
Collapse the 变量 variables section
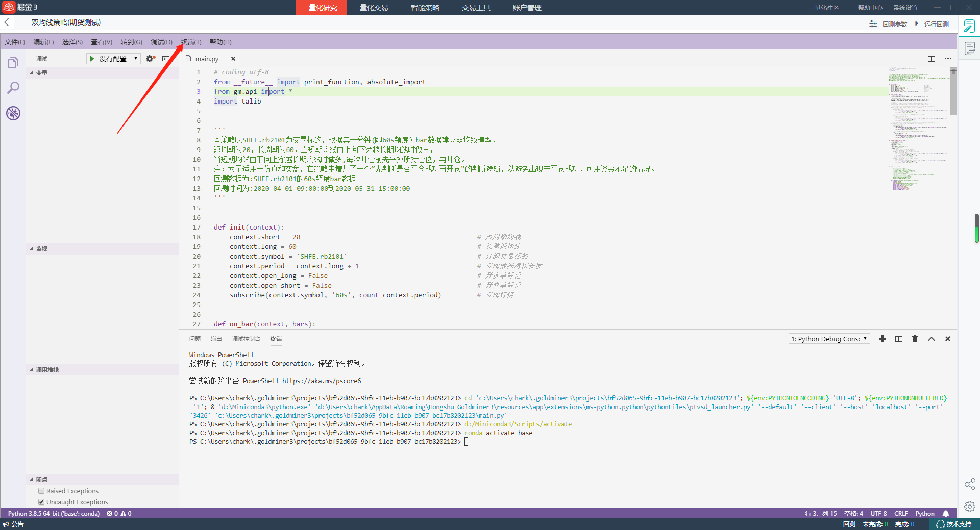click(x=102, y=73)
